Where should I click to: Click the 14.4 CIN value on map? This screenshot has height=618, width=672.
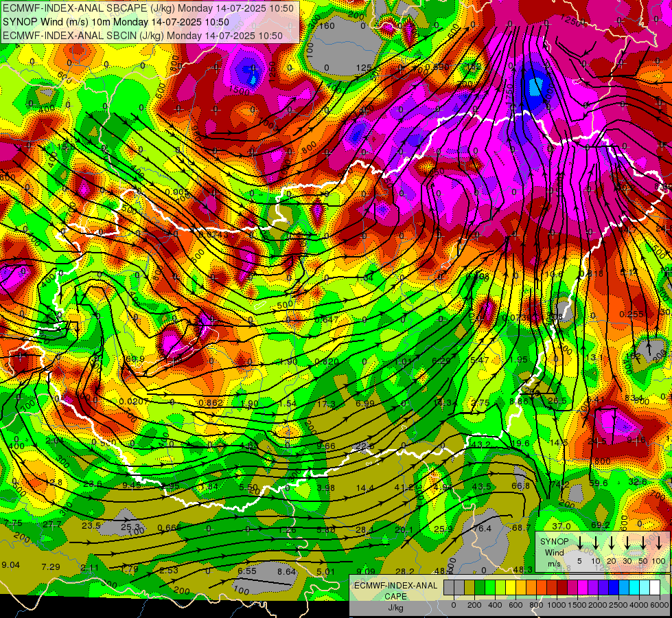364,488
